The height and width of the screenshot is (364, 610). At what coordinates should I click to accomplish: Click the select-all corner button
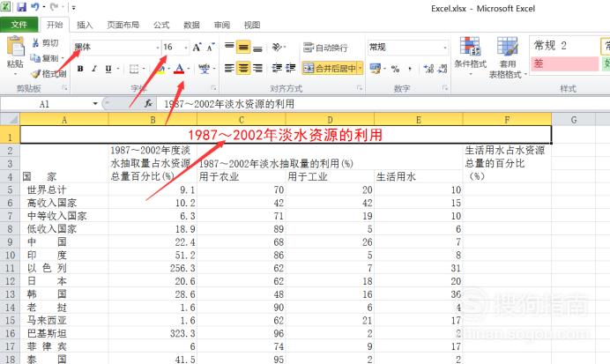(10, 119)
